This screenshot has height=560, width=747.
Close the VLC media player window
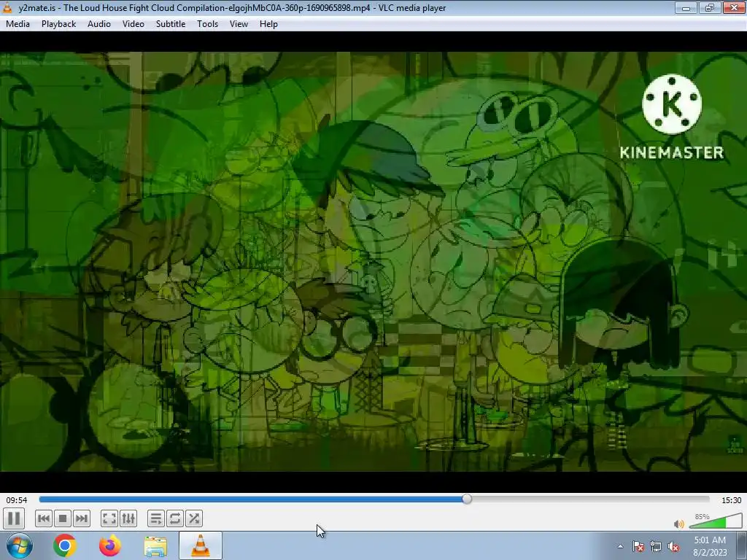click(734, 7)
